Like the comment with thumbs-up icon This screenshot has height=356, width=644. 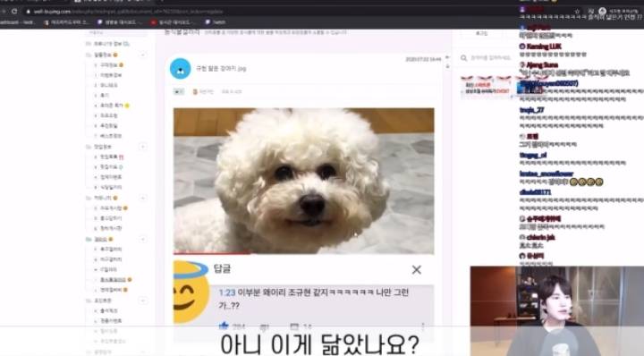pyautogui.click(x=224, y=326)
